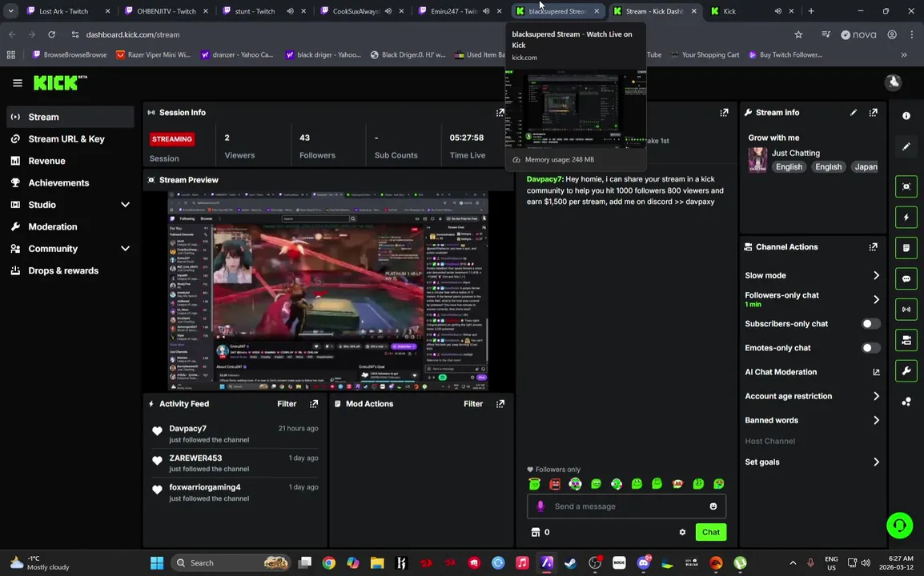Open browser tab search dropdown
The image size is (924, 576).
[x=10, y=11]
